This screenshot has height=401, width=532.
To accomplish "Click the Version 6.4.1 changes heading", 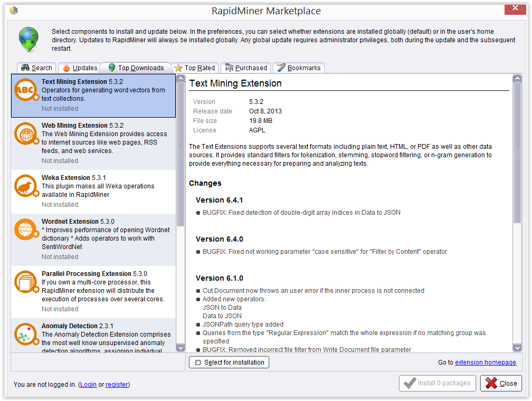I will (x=219, y=200).
